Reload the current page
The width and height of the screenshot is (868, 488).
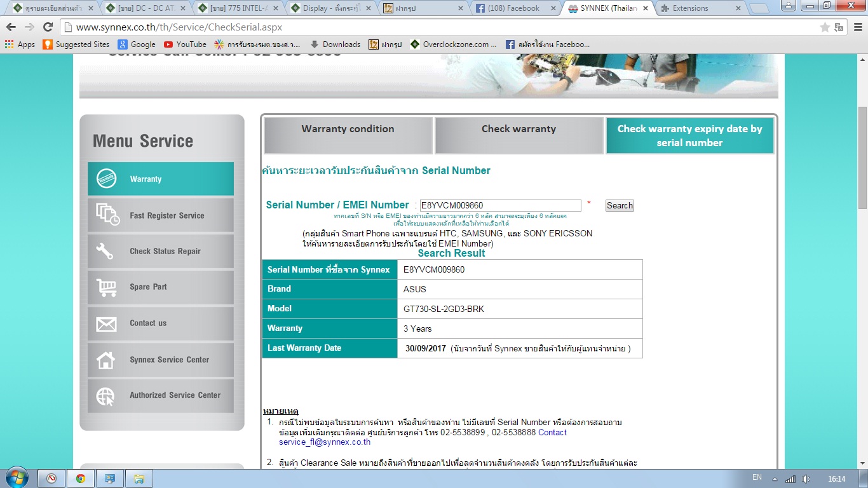coord(48,27)
